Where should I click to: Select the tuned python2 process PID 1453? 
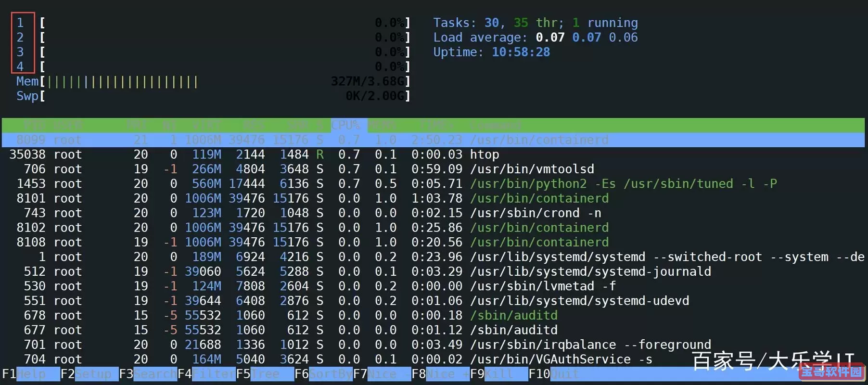pos(433,184)
